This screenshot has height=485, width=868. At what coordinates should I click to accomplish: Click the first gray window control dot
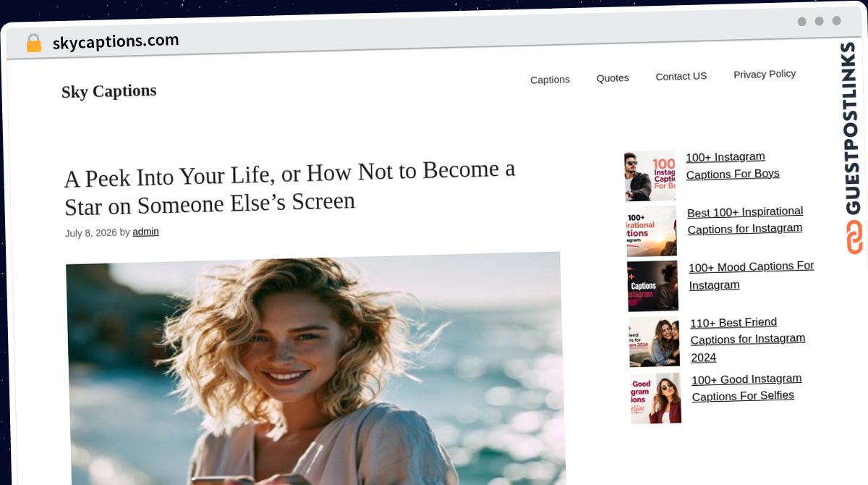[x=801, y=22]
